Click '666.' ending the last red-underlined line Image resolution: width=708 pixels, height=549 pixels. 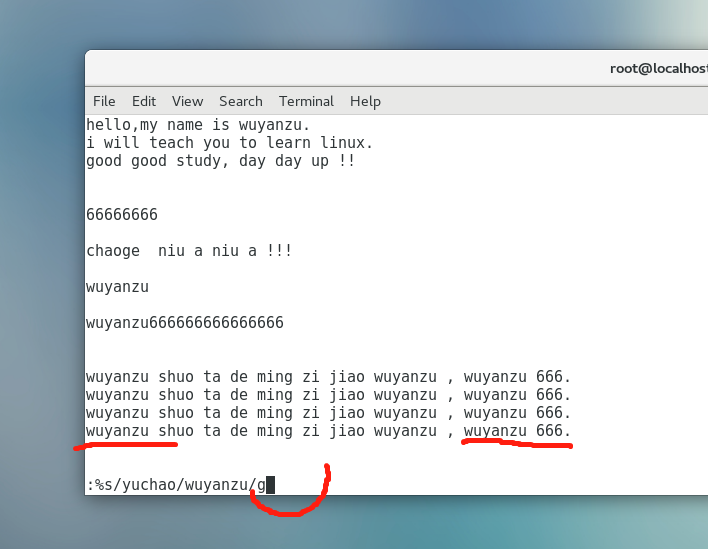(x=553, y=431)
